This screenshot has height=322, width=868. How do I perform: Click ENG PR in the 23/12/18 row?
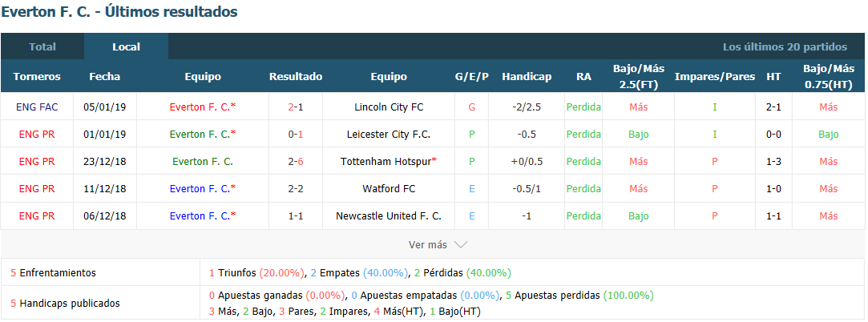(37, 161)
